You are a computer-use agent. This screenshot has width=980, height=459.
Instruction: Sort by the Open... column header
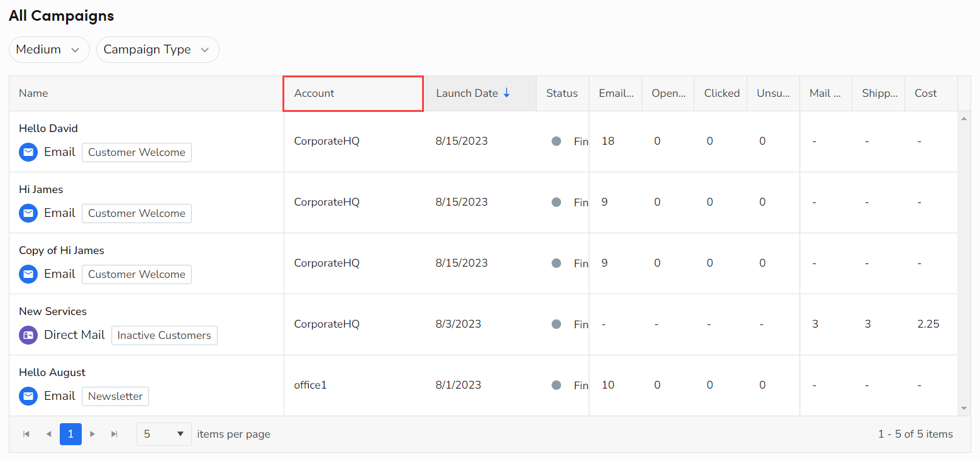pos(669,93)
